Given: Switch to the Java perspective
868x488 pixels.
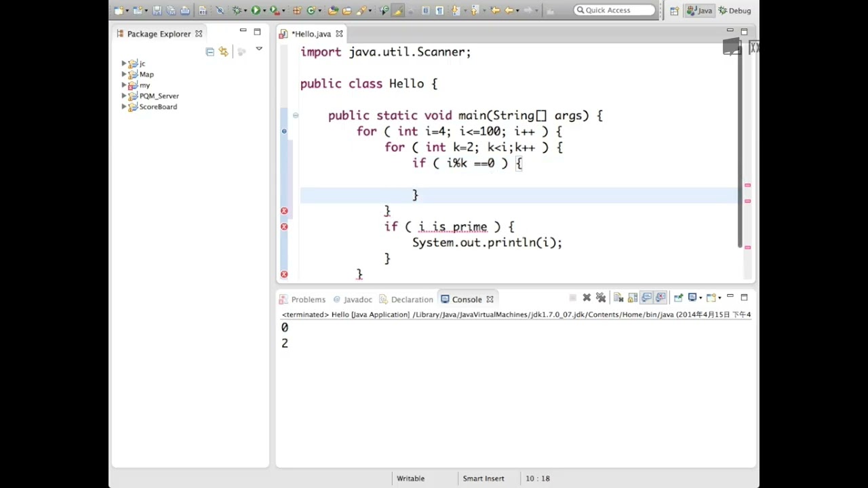Looking at the screenshot, I should point(700,10).
